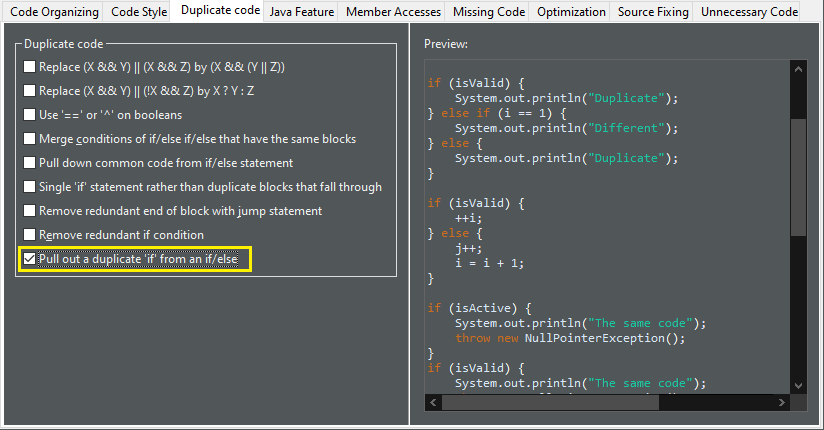
Task: Open the Unnecessary Code tab
Action: [x=749, y=12]
